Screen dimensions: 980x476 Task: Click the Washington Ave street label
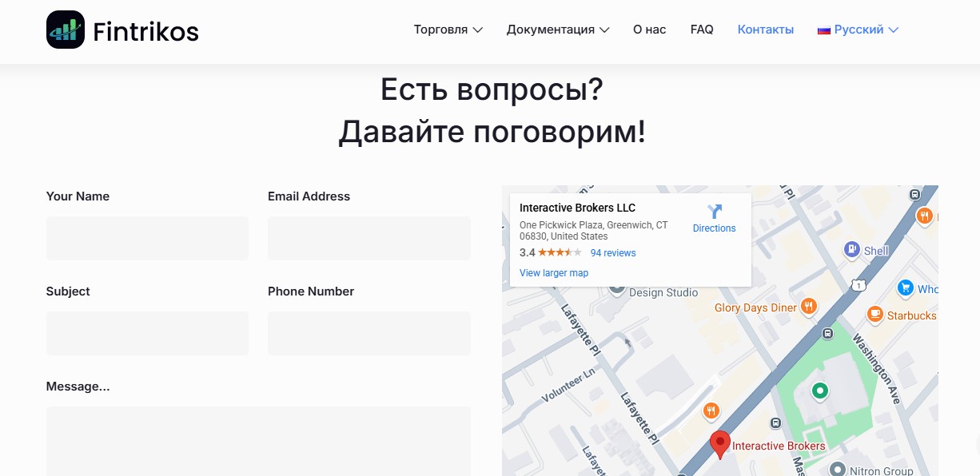[877, 369]
